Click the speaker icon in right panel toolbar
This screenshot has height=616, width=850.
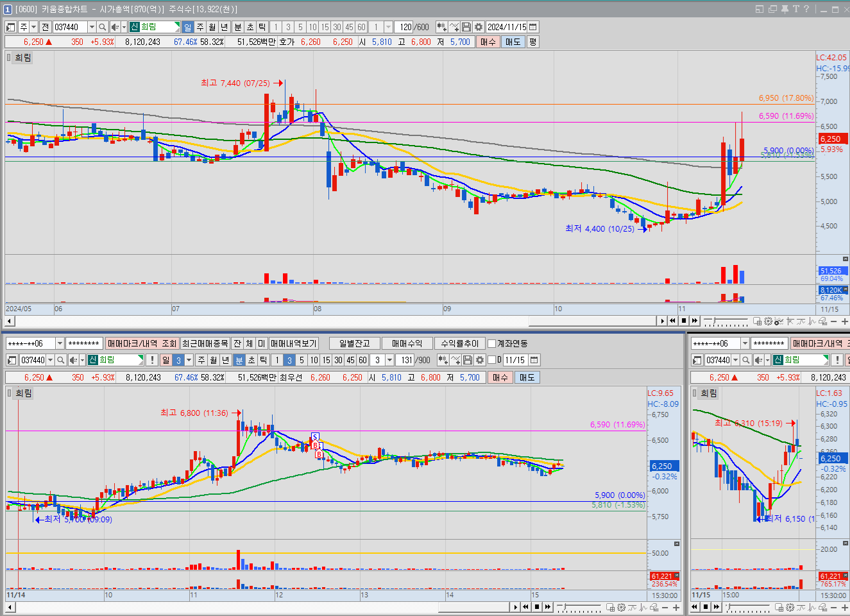tap(758, 360)
